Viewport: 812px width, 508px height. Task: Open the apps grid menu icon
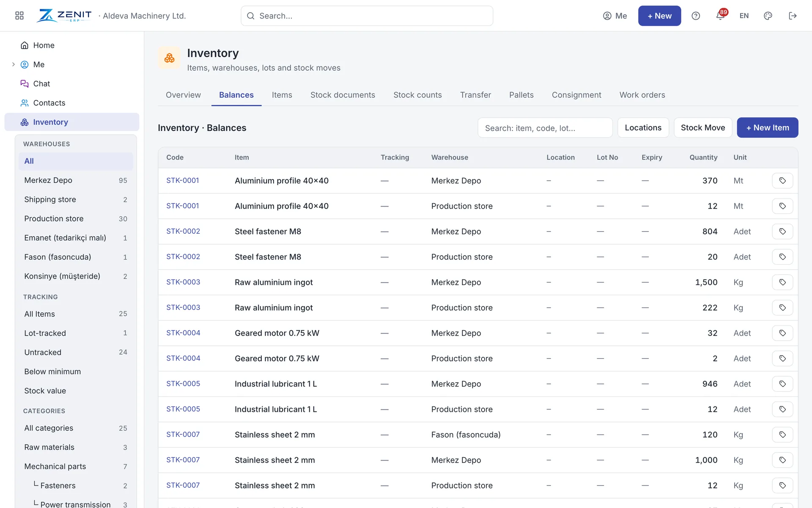point(19,16)
